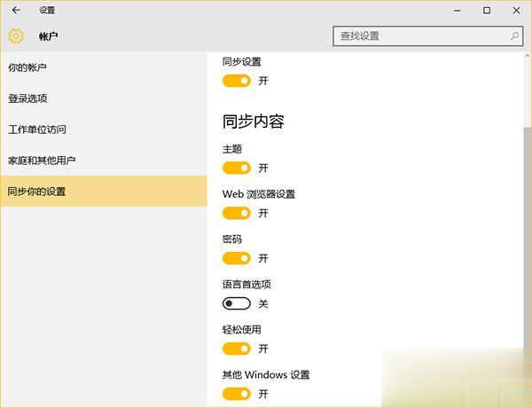Screen dimensions: 532x408
Task: Click the 关 state text
Action: tap(263, 304)
